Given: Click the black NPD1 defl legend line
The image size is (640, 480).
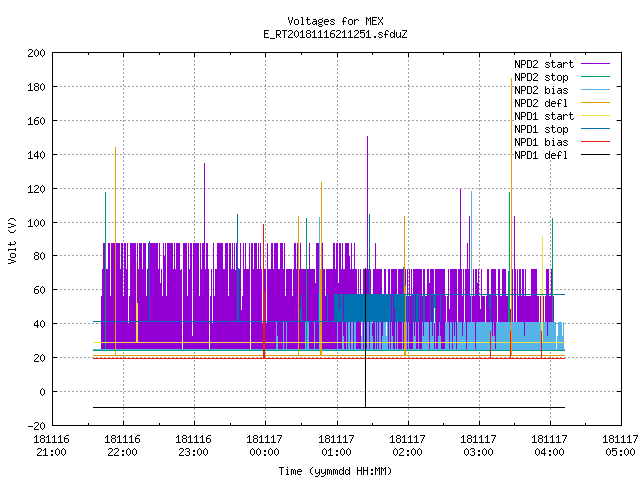Looking at the screenshot, I should click(595, 155).
